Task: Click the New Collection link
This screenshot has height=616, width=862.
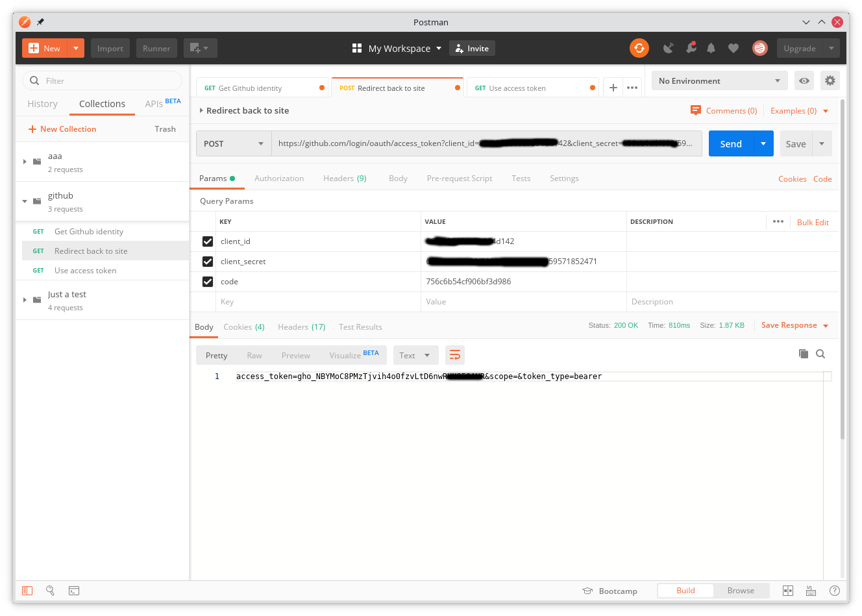Action: pos(62,129)
